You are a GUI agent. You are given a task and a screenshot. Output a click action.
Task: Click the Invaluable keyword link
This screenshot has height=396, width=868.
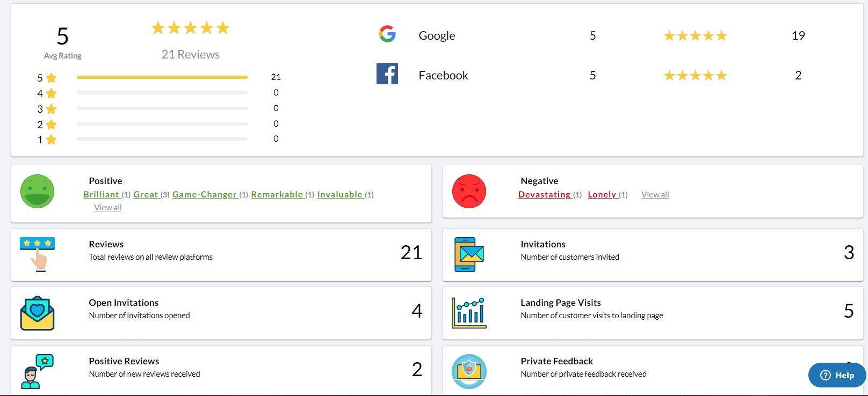(x=339, y=194)
